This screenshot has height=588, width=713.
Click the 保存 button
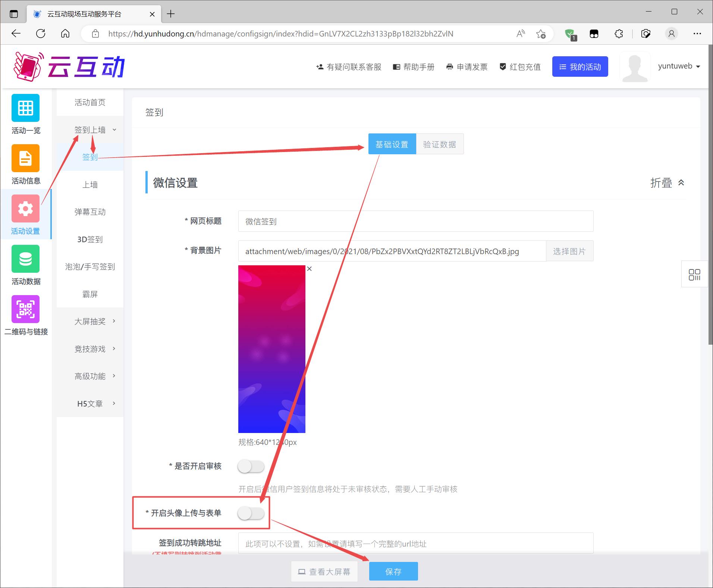pos(393,571)
